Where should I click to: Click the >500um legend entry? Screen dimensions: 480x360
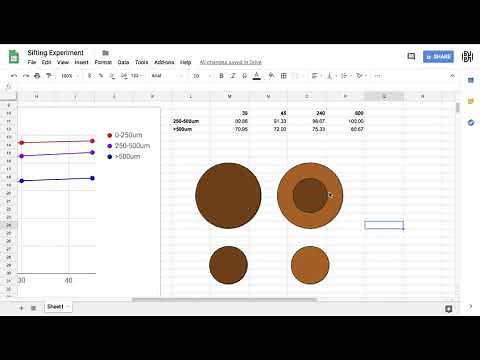pos(124,156)
